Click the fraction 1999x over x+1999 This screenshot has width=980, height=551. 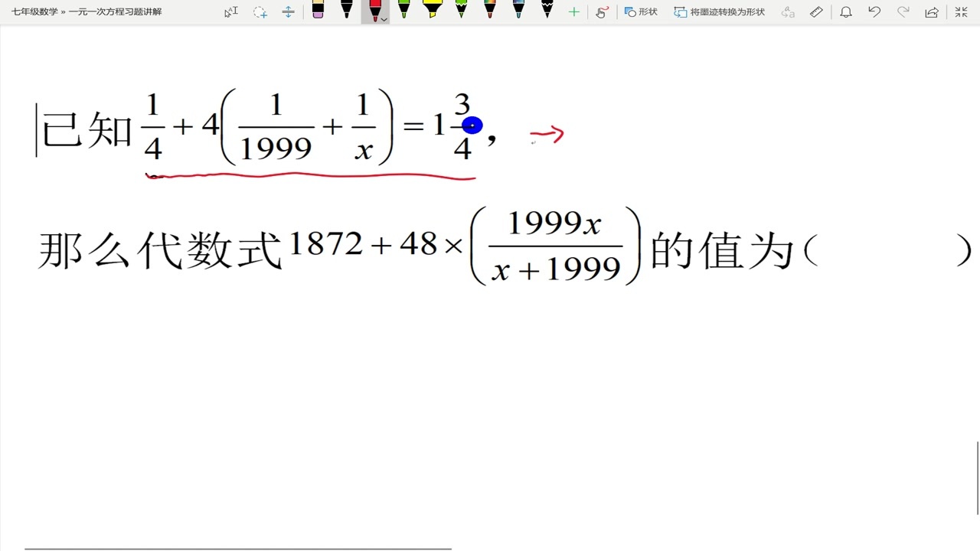[555, 246]
